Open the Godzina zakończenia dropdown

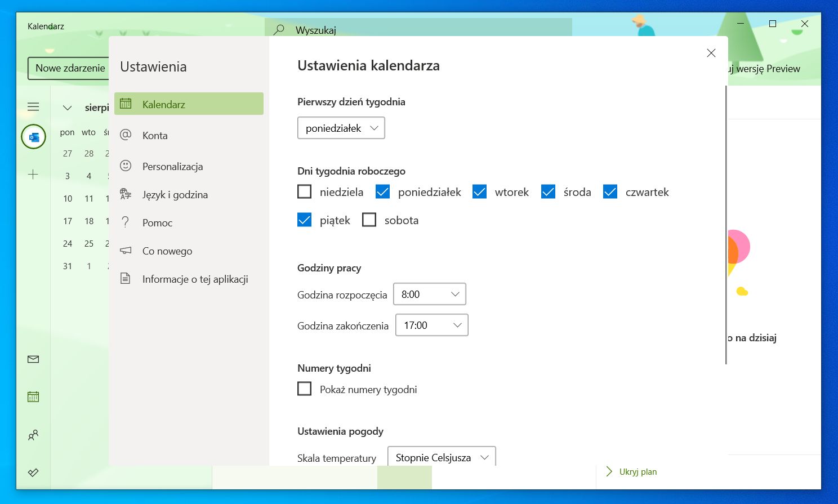click(x=431, y=325)
